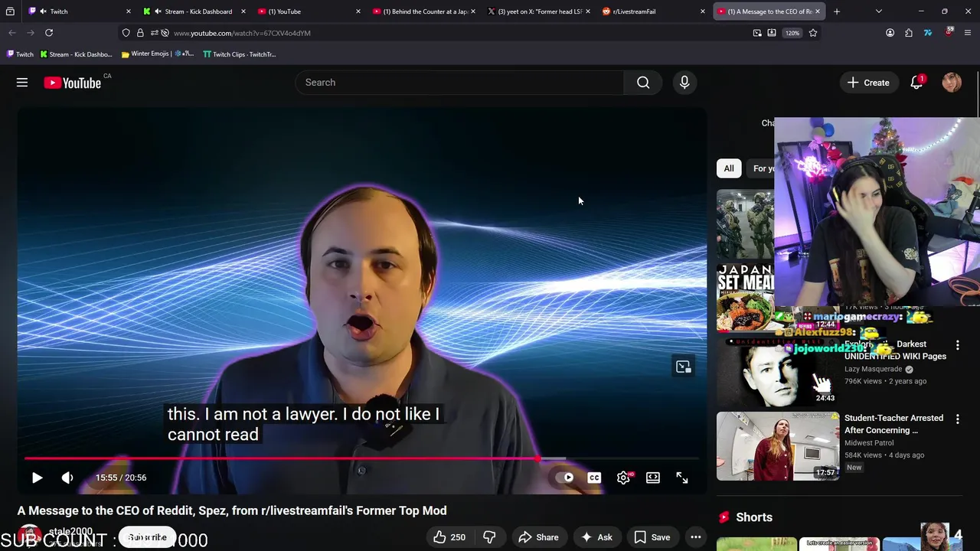The image size is (980, 551).
Task: Open the Firefox extensions puzzle icon
Action: (909, 33)
